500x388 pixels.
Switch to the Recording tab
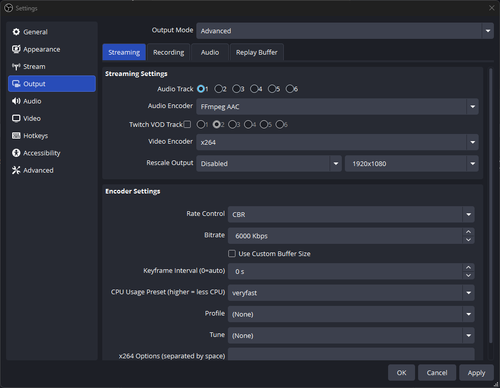tap(169, 52)
